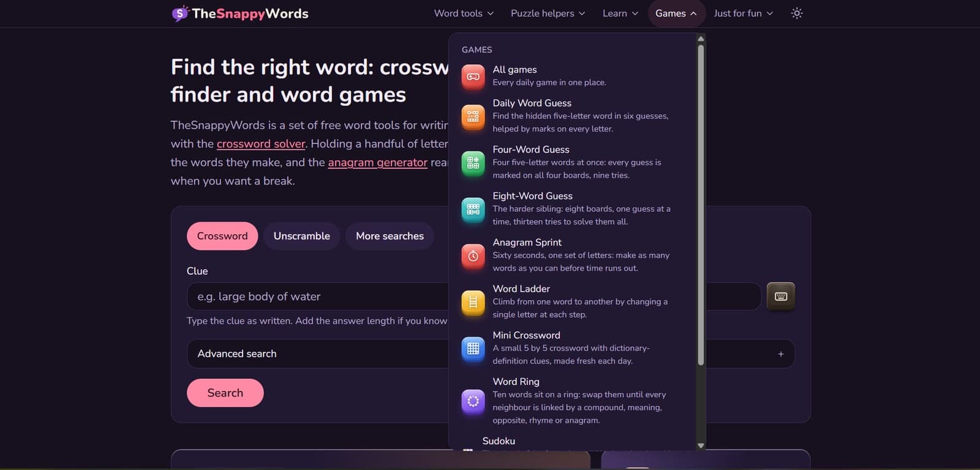This screenshot has width=980, height=470.
Task: Open the All games controller icon
Action: (473, 76)
